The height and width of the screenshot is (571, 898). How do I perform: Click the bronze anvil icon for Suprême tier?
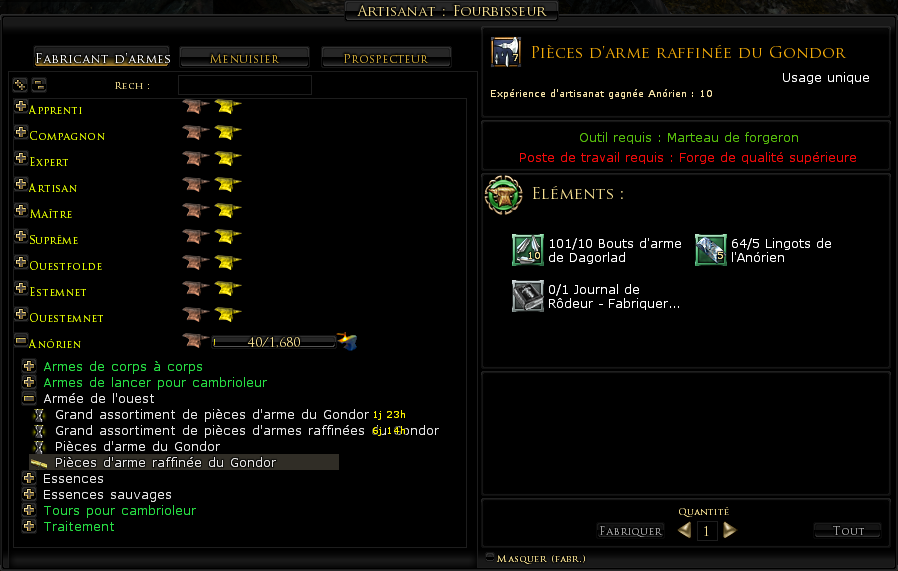tap(195, 237)
